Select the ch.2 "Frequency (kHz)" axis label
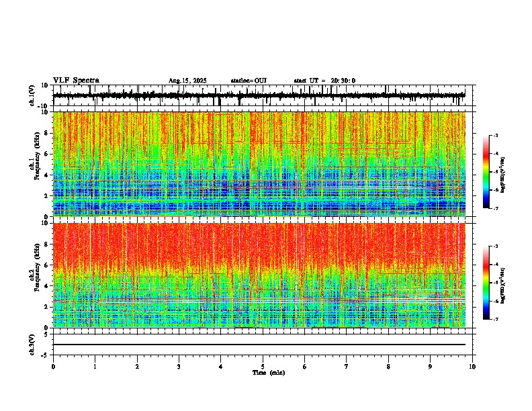The width and height of the screenshot is (532, 411). pyautogui.click(x=37, y=267)
